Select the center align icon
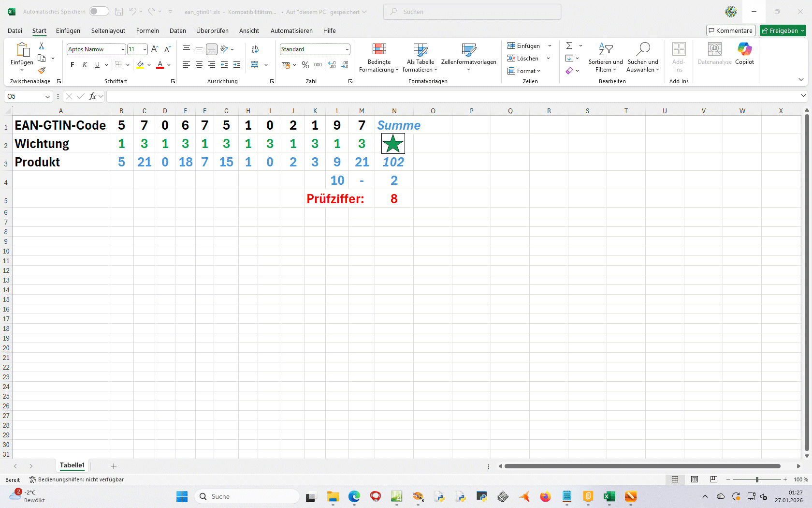The image size is (812, 508). pos(199,65)
